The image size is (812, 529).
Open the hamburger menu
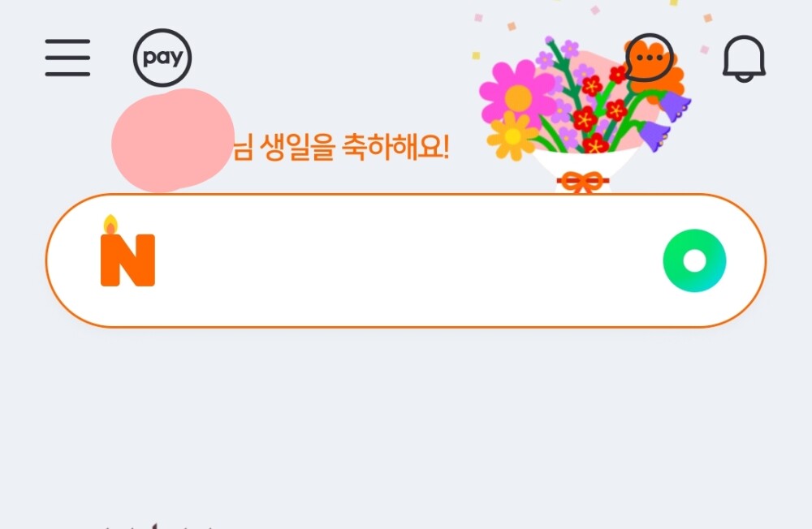click(67, 58)
